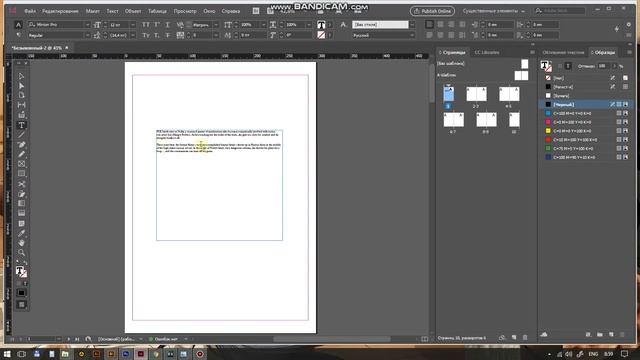Select the Rectangle Frame tool

(x=21, y=164)
